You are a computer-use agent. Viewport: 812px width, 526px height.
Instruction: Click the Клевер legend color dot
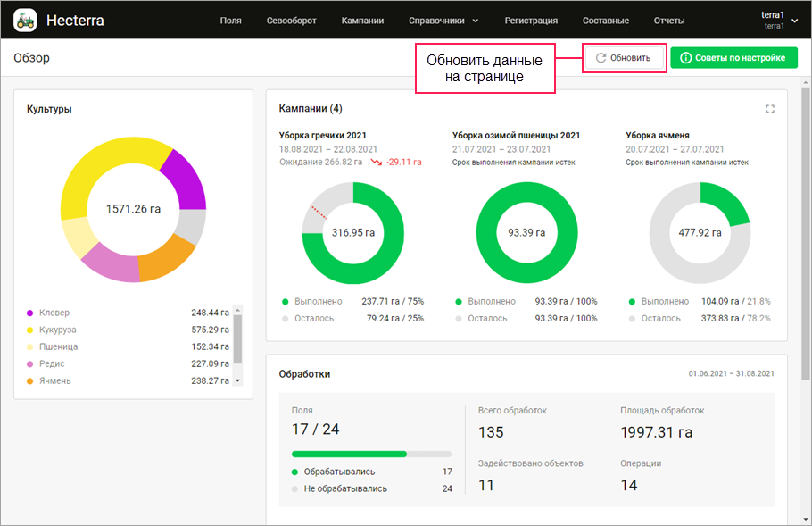pos(30,313)
